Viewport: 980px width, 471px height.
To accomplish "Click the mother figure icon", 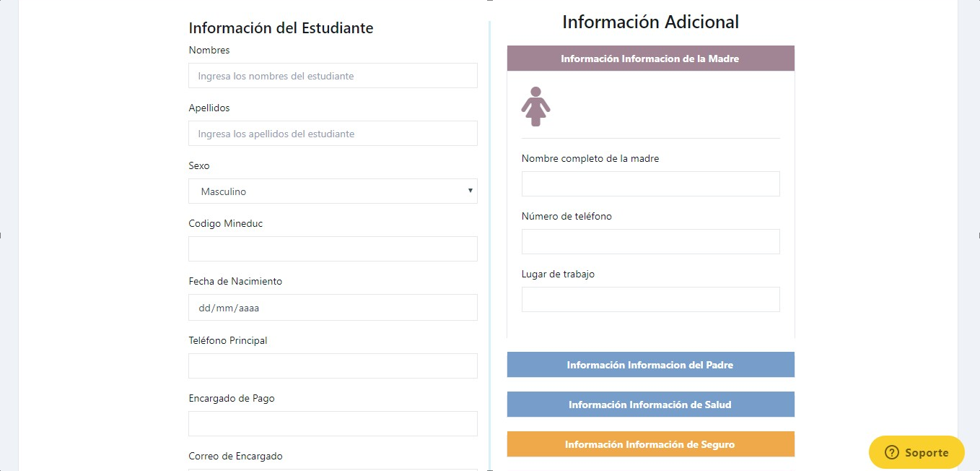I will point(535,107).
